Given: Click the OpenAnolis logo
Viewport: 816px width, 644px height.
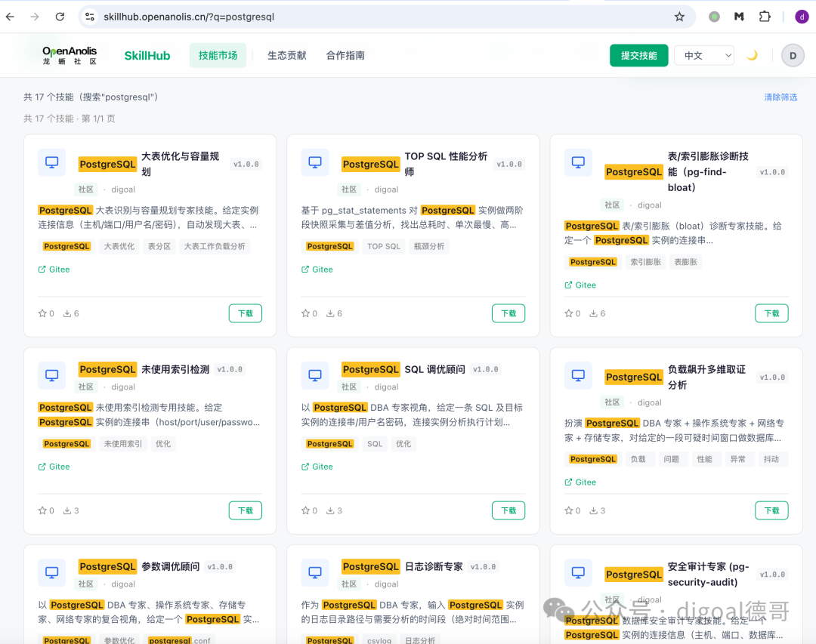Looking at the screenshot, I should [x=70, y=55].
